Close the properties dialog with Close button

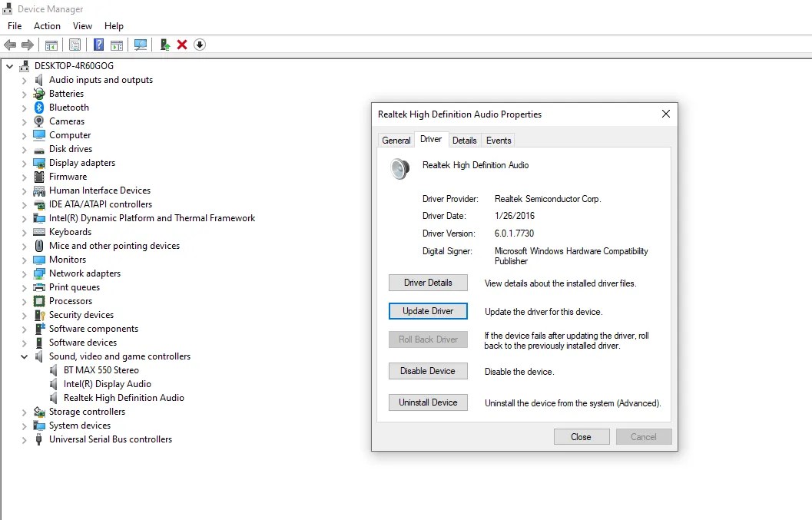pos(582,436)
